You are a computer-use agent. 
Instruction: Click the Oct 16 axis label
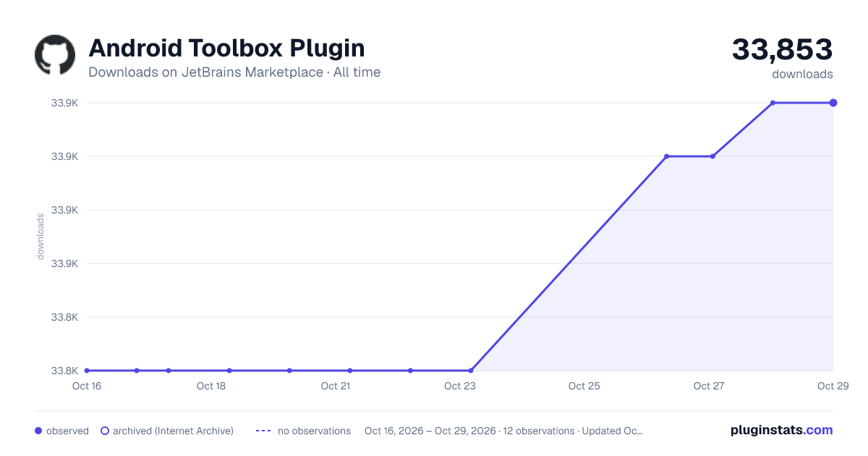(87, 387)
